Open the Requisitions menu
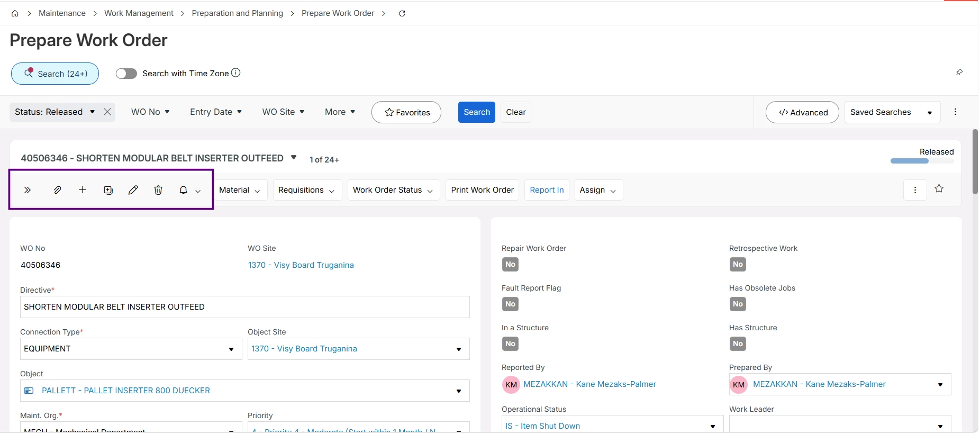 coord(307,190)
